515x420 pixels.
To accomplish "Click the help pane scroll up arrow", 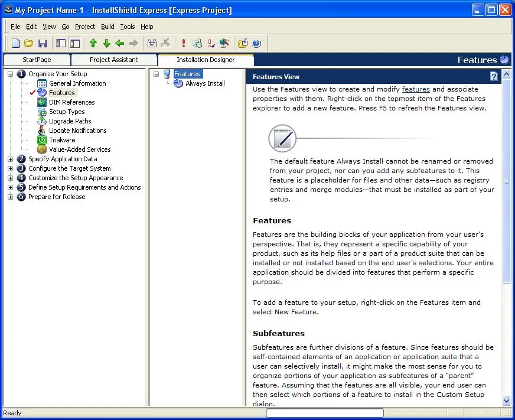I will click(x=506, y=74).
